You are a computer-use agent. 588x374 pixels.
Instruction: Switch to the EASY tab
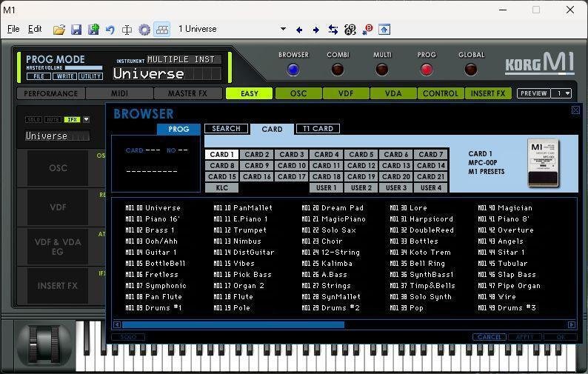coord(250,93)
